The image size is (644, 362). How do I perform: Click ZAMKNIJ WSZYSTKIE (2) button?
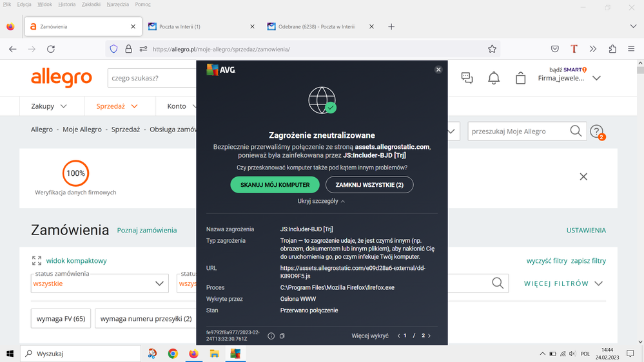tap(369, 185)
